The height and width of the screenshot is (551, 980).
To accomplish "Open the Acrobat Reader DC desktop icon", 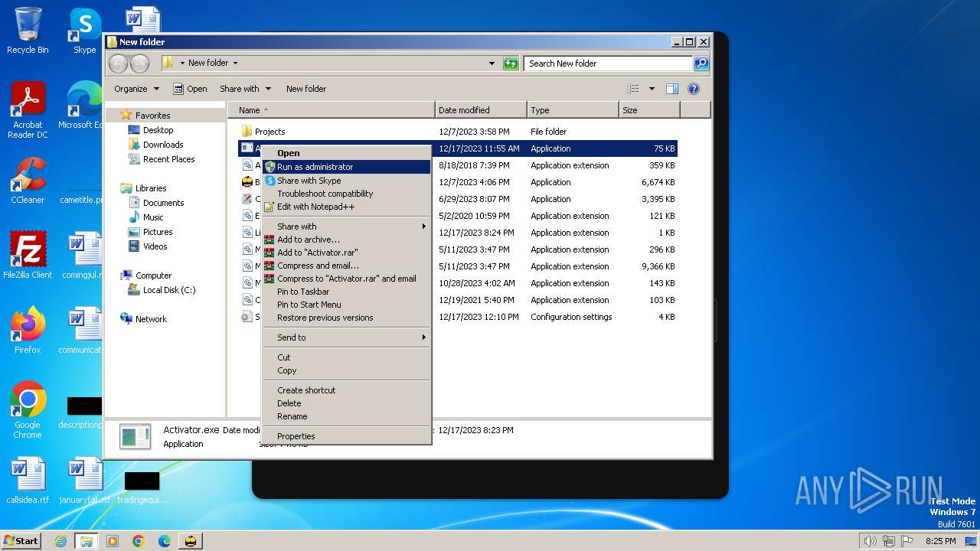I will [x=28, y=110].
